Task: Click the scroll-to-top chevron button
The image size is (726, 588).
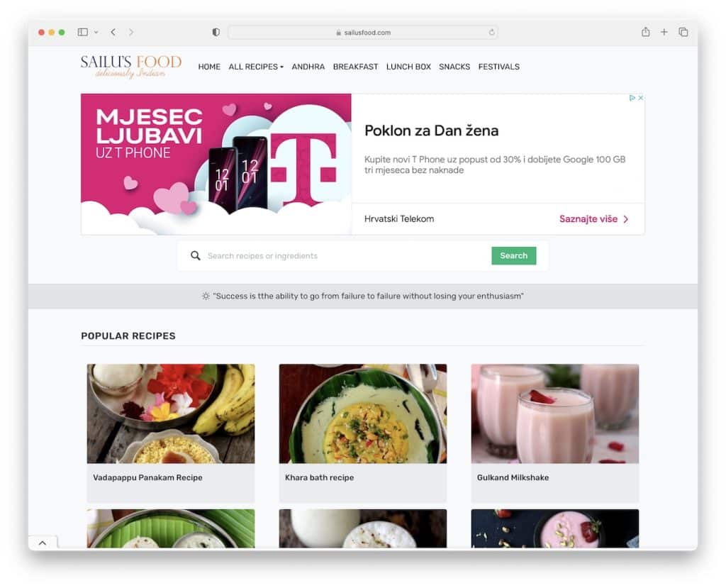Action: tap(43, 543)
